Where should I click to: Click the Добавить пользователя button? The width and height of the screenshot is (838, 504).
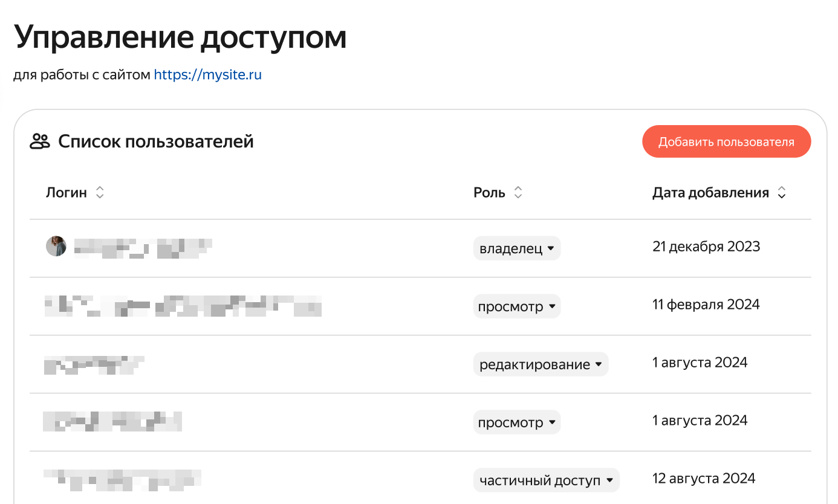click(726, 142)
